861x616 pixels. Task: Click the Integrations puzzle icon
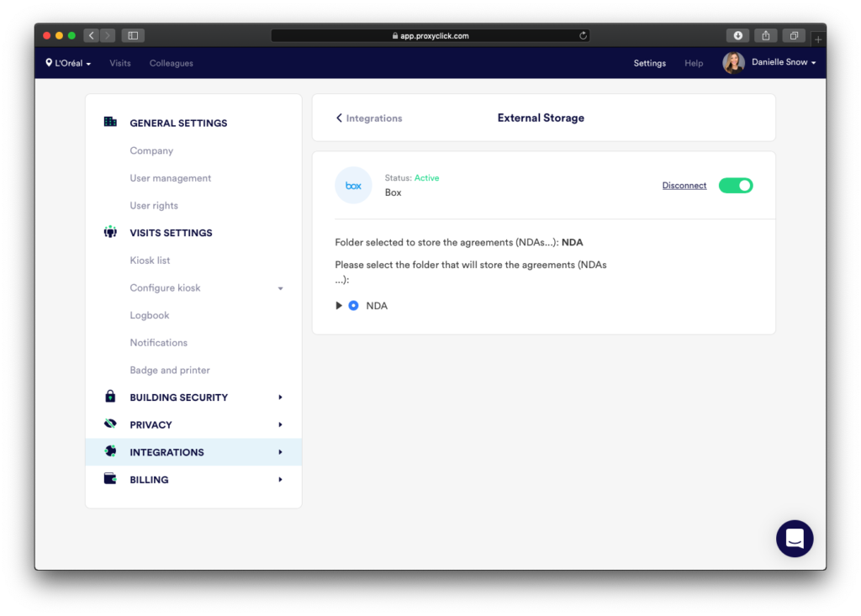click(x=110, y=452)
